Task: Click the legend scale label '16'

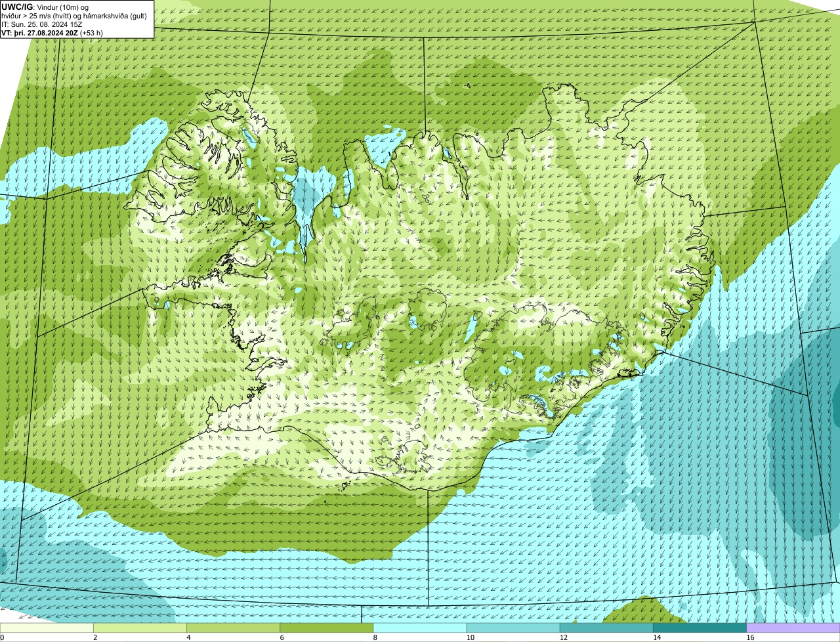Action: [750, 637]
